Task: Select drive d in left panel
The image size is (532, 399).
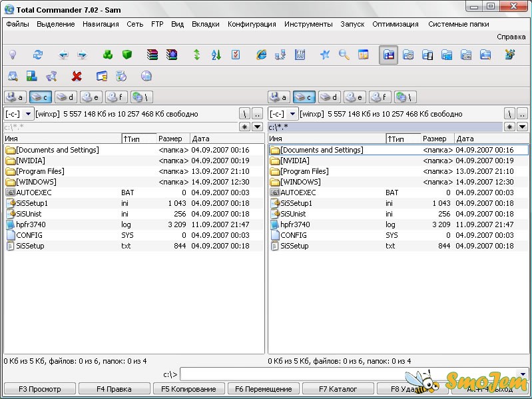Action: pyautogui.click(x=66, y=97)
